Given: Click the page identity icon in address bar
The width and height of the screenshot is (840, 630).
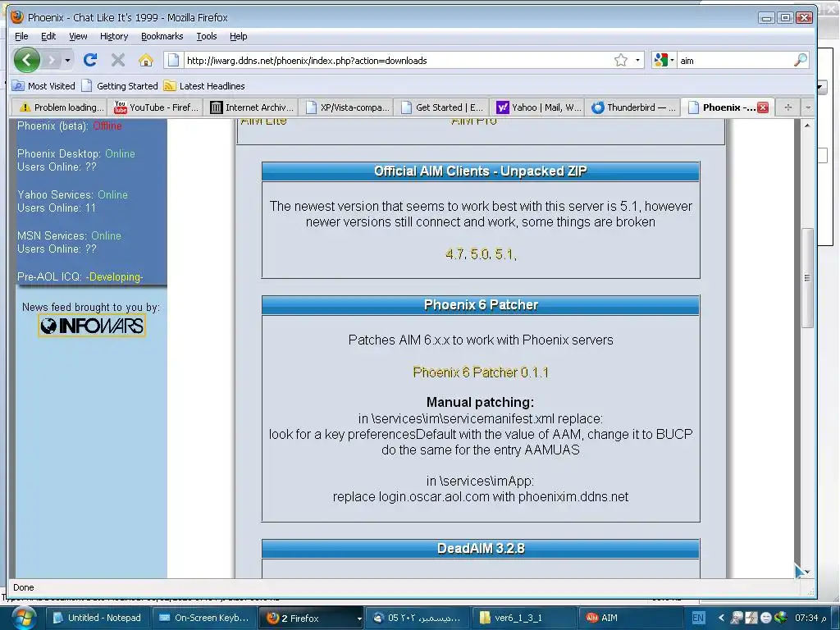Looking at the screenshot, I should (172, 60).
